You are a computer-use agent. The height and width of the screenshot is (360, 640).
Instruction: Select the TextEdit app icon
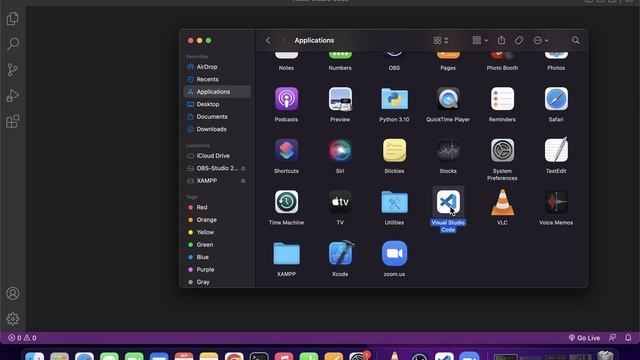tap(556, 150)
